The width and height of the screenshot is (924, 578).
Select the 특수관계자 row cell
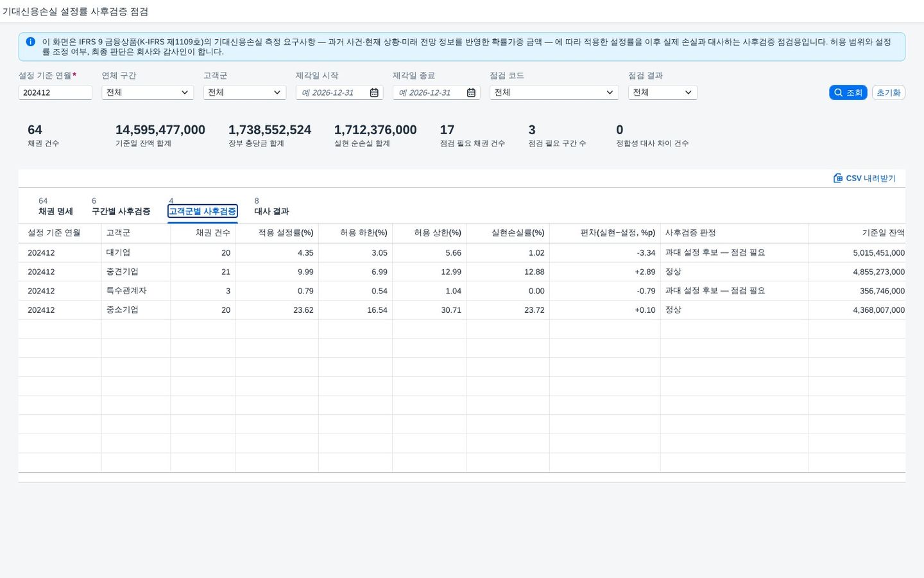coord(136,291)
